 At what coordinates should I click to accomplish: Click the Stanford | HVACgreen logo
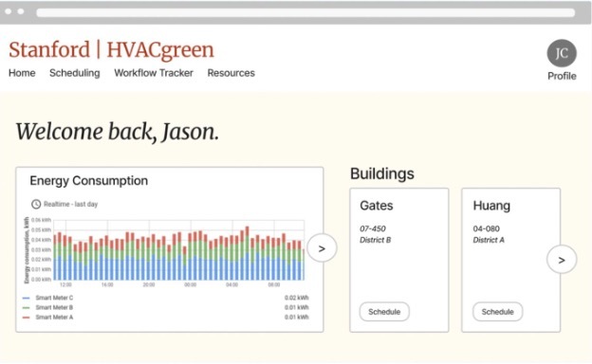click(111, 50)
